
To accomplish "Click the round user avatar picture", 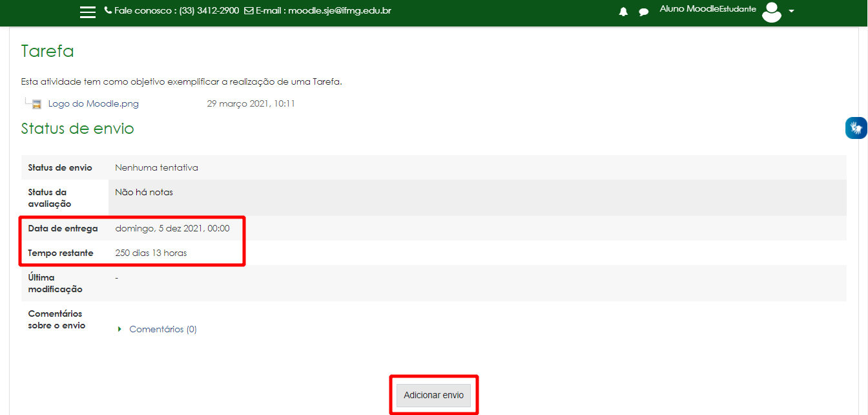I will pos(771,12).
